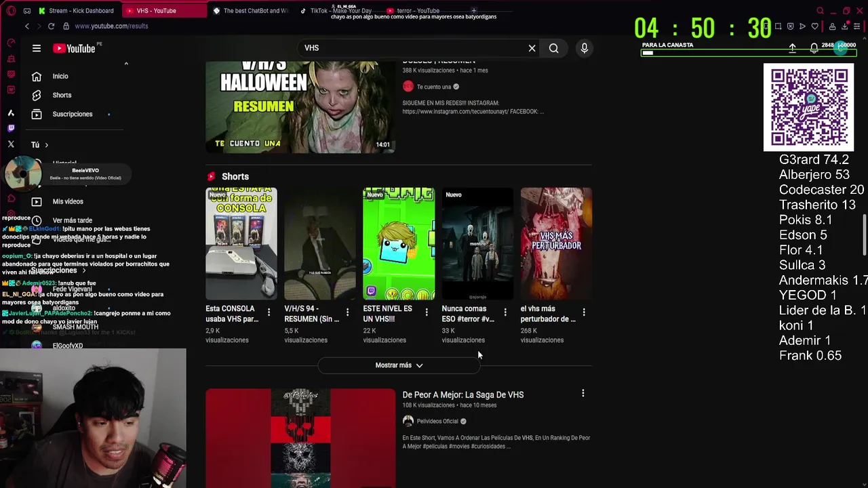868x488 pixels.
Task: Open the X icon in Opera sidebar
Action: [11, 144]
